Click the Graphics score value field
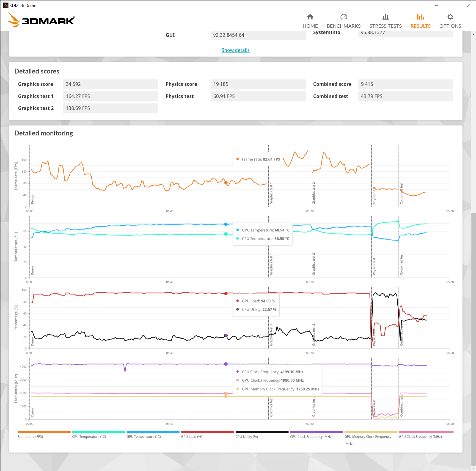This screenshot has width=476, height=471. coord(110,84)
